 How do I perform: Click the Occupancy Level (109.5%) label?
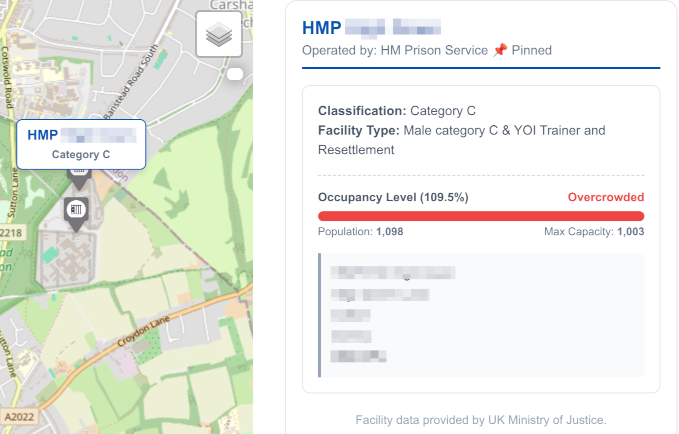[393, 197]
